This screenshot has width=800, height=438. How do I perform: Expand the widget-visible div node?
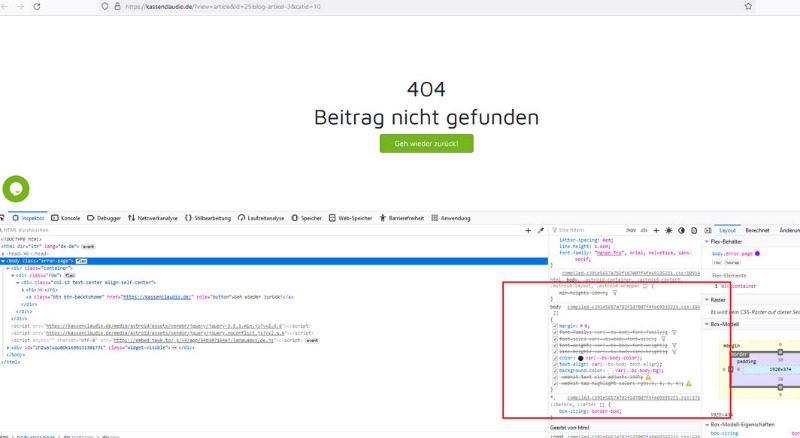8,348
